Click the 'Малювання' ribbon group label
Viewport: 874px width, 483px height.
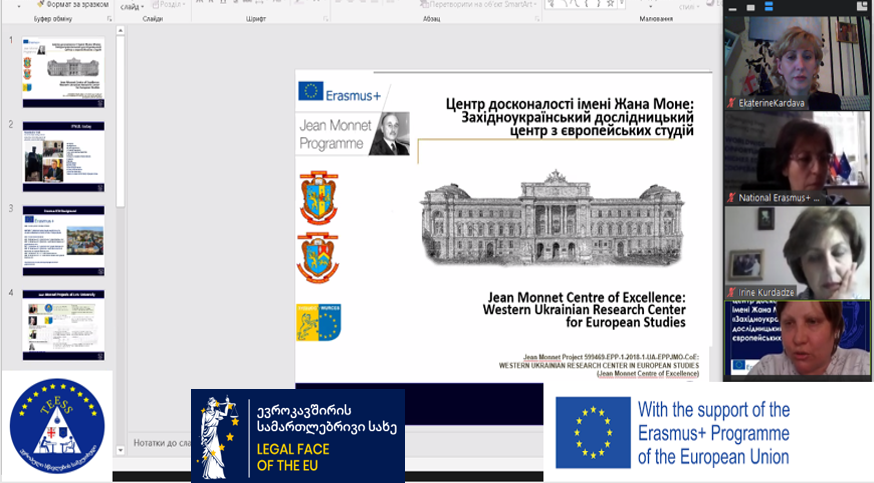(x=656, y=19)
